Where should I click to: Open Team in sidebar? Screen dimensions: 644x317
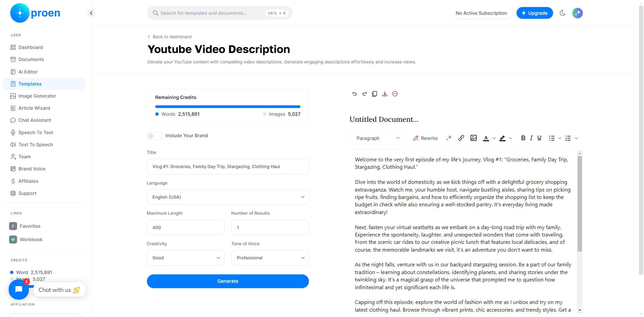click(x=44, y=157)
